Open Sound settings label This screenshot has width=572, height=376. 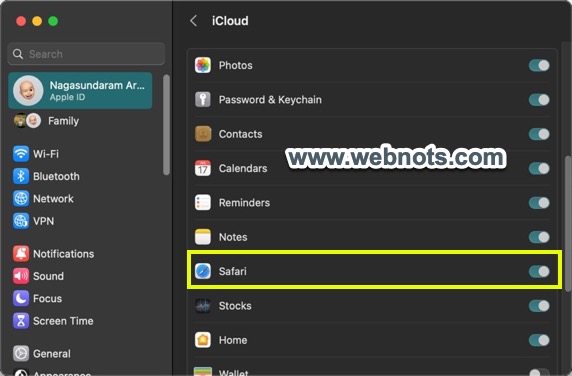coord(48,276)
